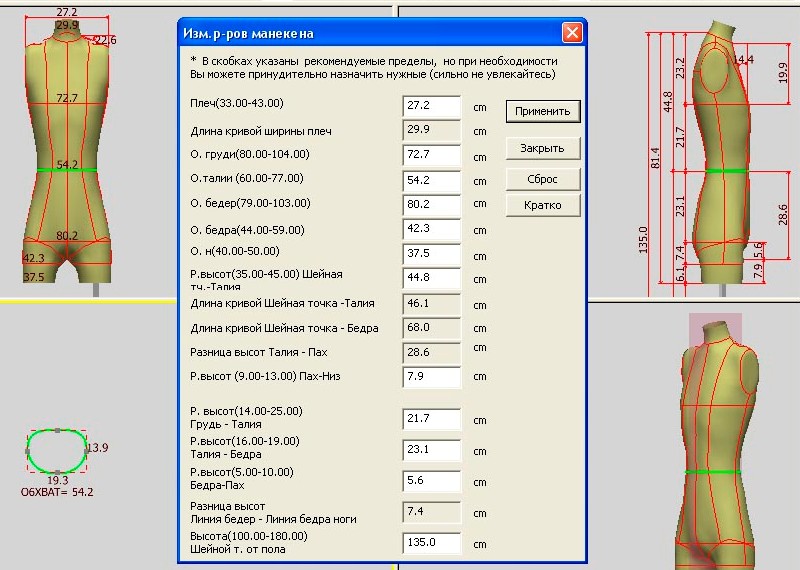Viewport: 800px width, 570px height.
Task: Click the 19.9 dimension in side view
Action: coord(783,73)
